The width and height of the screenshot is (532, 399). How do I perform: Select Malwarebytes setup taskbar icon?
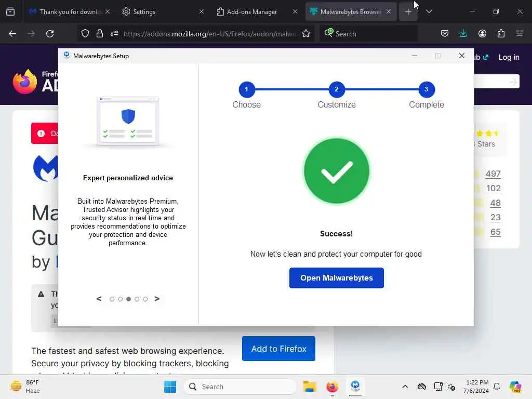point(355,387)
